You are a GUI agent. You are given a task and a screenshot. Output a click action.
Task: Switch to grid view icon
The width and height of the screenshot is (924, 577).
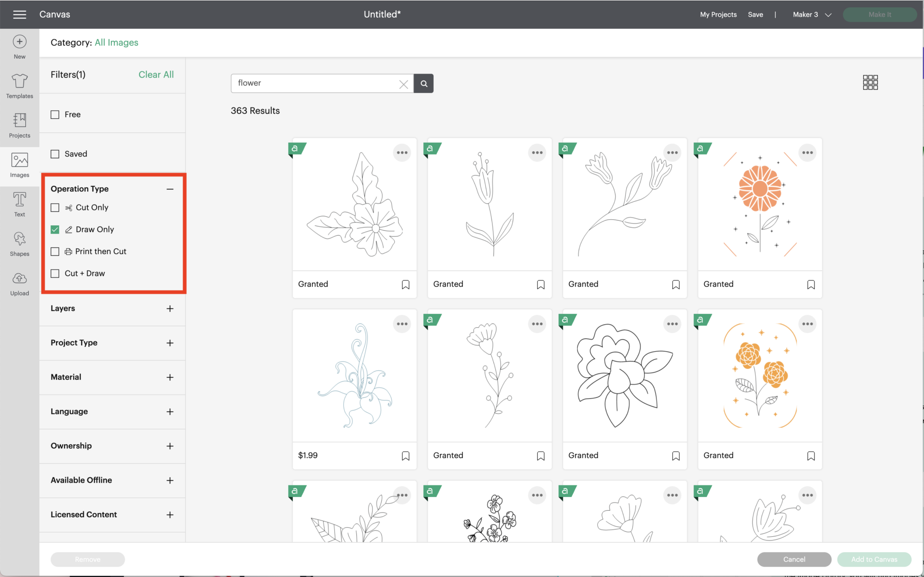(x=870, y=83)
